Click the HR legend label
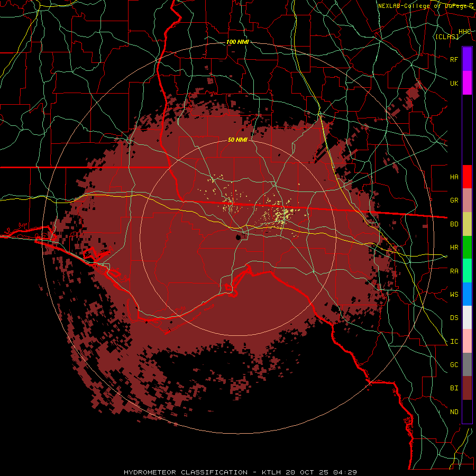 [x=454, y=248]
